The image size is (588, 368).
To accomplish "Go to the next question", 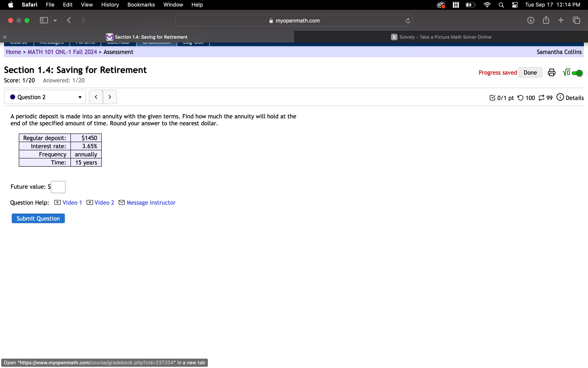I will pos(110,97).
